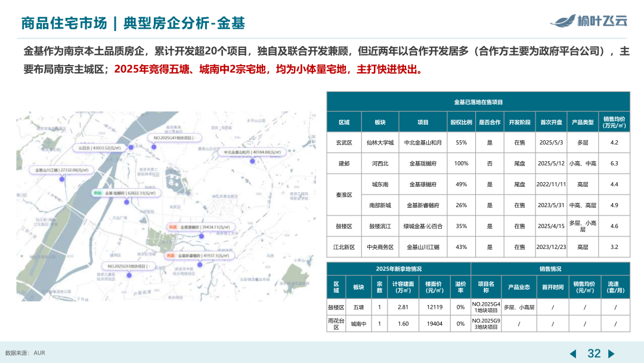Viewport: 644px width, 363px height.
Task: Select the 绿城金基·沁百合 project cell
Action: click(x=423, y=226)
